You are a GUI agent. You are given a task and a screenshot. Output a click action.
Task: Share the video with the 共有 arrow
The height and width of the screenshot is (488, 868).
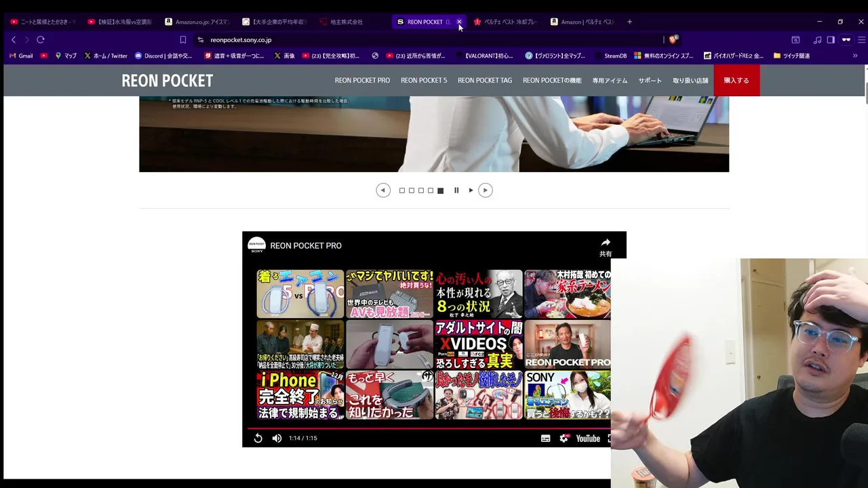click(x=606, y=247)
